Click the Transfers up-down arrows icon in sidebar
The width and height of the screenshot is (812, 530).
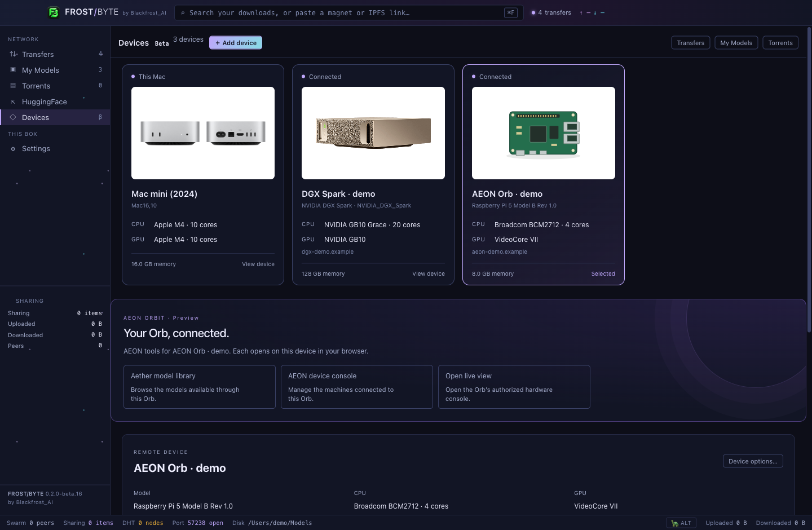pyautogui.click(x=14, y=54)
